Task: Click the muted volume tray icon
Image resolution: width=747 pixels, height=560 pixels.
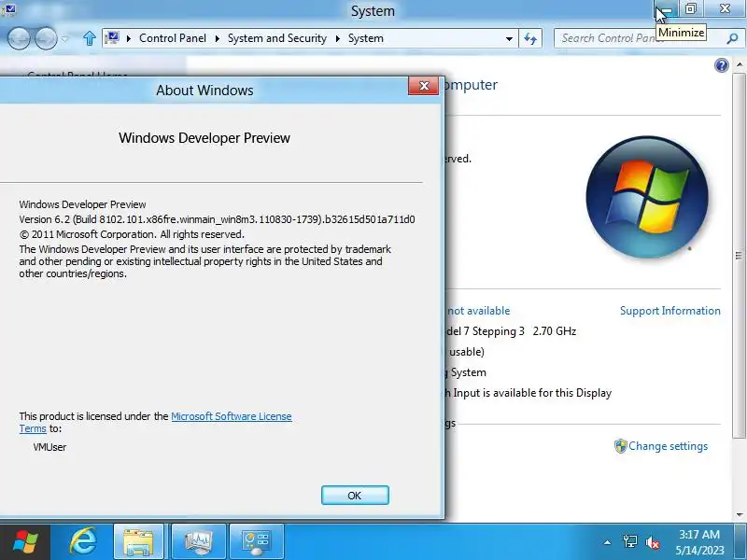Action: click(652, 542)
